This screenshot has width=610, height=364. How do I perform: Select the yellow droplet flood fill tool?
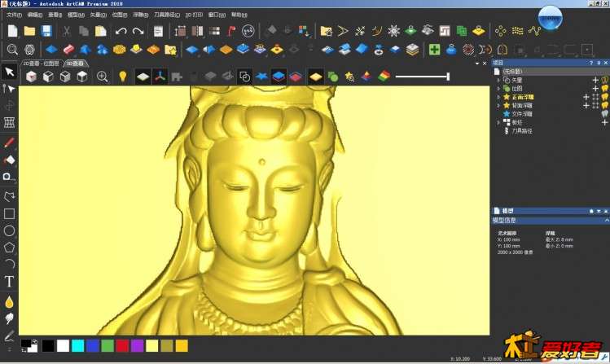click(x=9, y=302)
